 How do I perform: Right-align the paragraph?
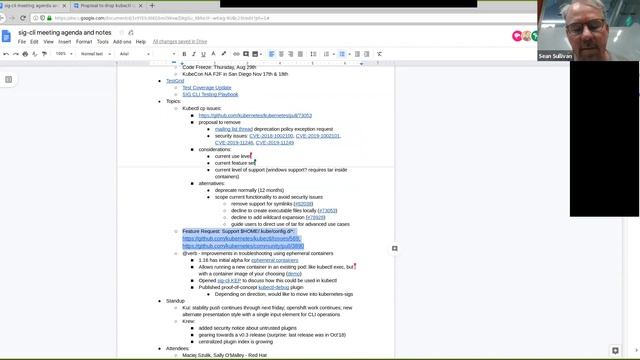point(291,54)
